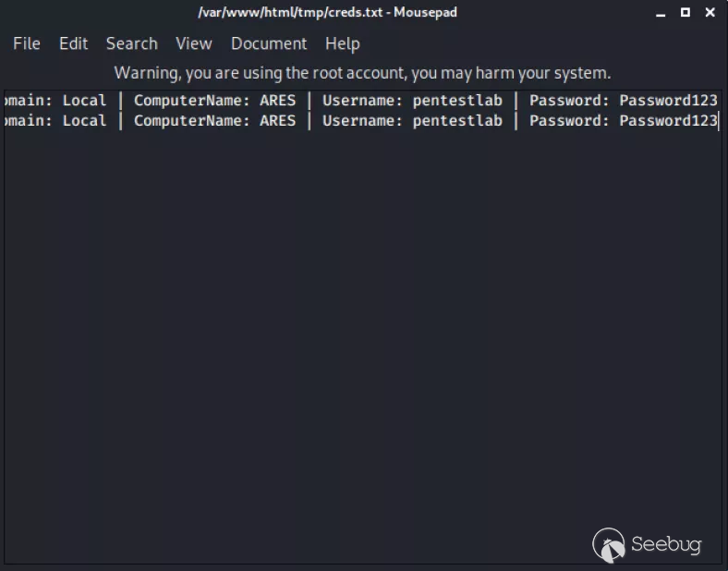Click the Seebug logo watermark
This screenshot has height=571, width=728.
click(647, 544)
